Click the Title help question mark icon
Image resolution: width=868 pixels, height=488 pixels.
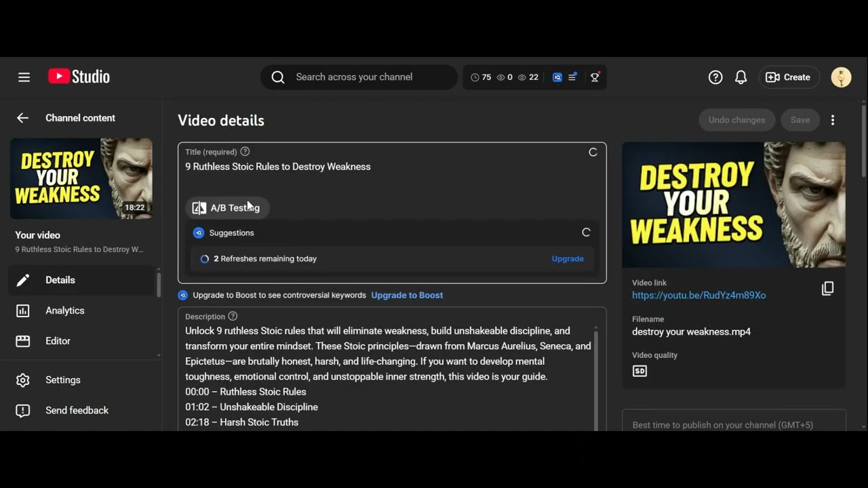tap(245, 152)
